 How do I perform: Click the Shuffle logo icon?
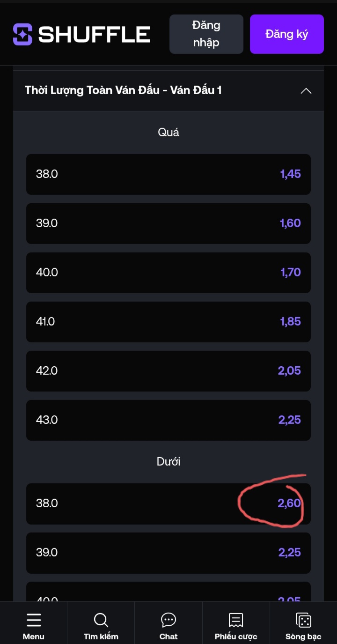click(x=22, y=34)
